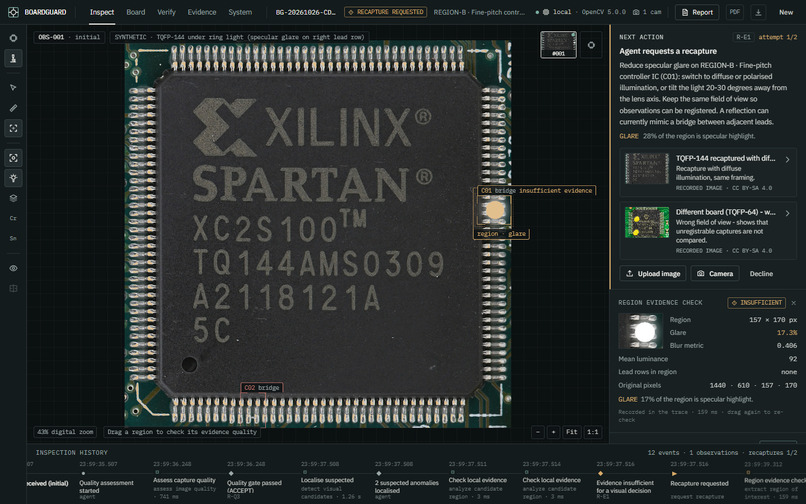Switch to the Inspect tab
806x504 pixels.
(x=102, y=12)
